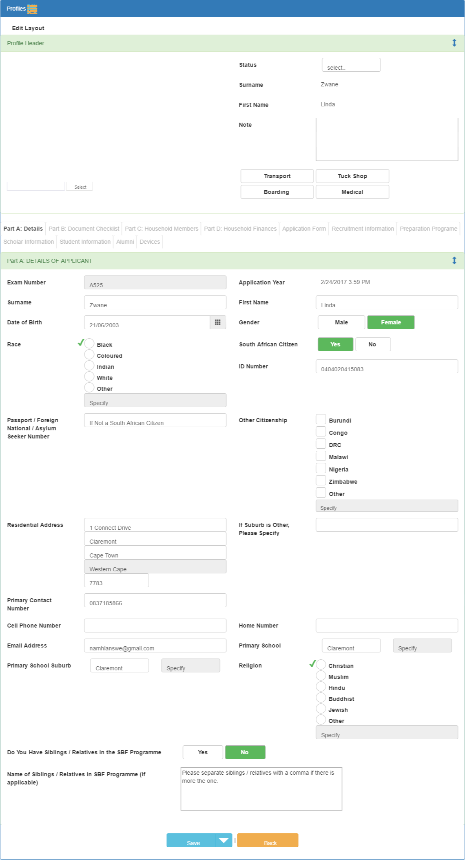Select White race option

[x=89, y=377]
